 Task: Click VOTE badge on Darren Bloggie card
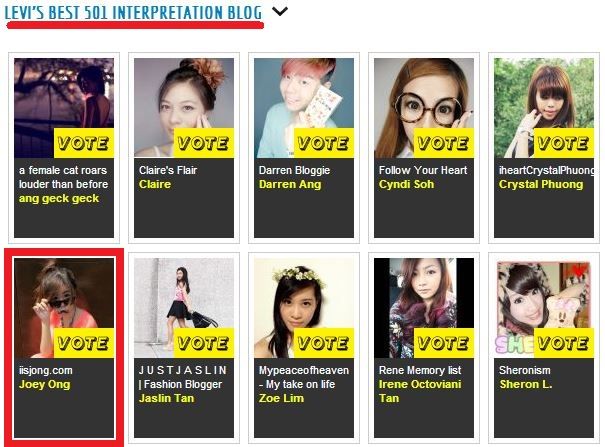(x=324, y=143)
